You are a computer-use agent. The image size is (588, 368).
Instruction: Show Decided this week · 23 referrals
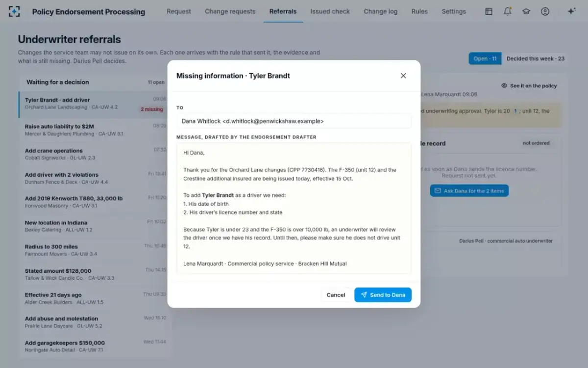536,59
